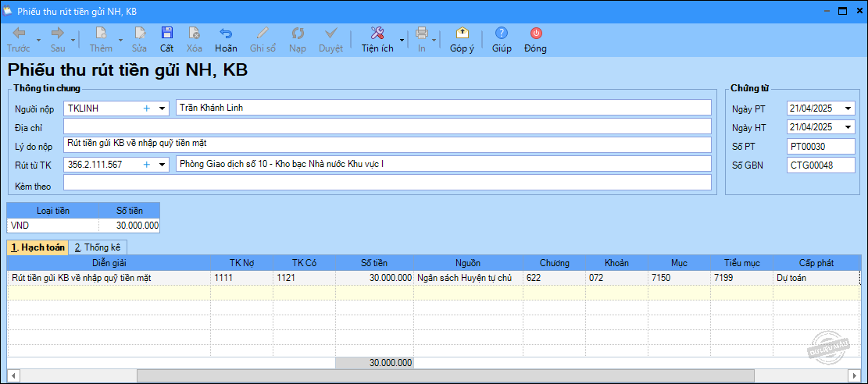Click the TK Có column header
The width and height of the screenshot is (868, 384).
tap(305, 263)
